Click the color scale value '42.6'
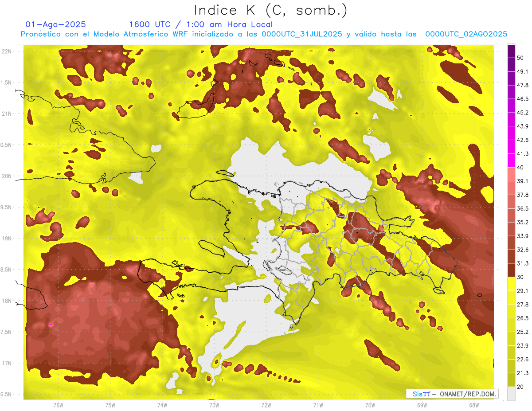 point(523,140)
